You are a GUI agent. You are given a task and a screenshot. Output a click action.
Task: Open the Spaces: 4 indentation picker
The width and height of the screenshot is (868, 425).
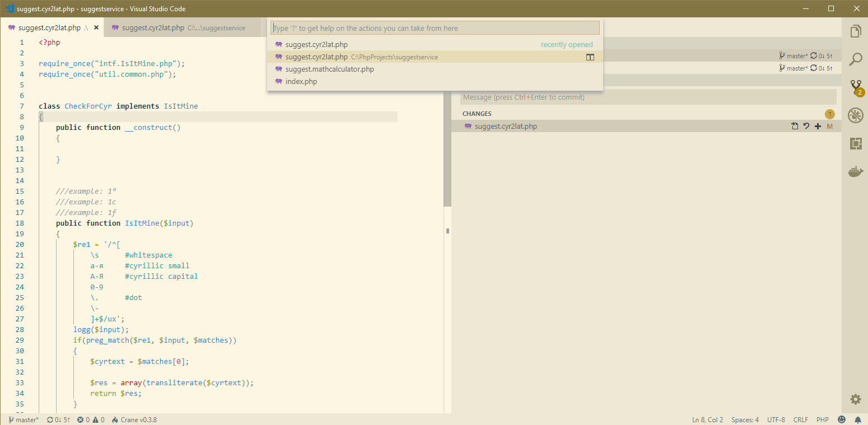745,419
